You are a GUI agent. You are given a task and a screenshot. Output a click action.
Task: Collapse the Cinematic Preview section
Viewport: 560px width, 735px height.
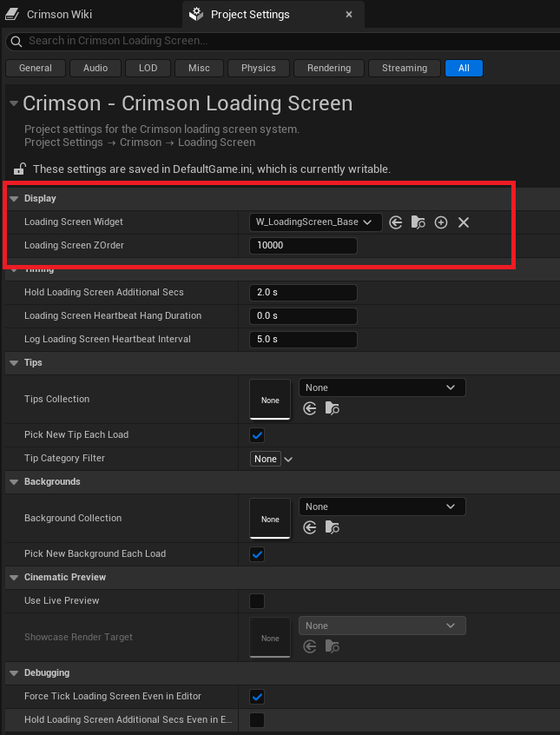(x=14, y=578)
